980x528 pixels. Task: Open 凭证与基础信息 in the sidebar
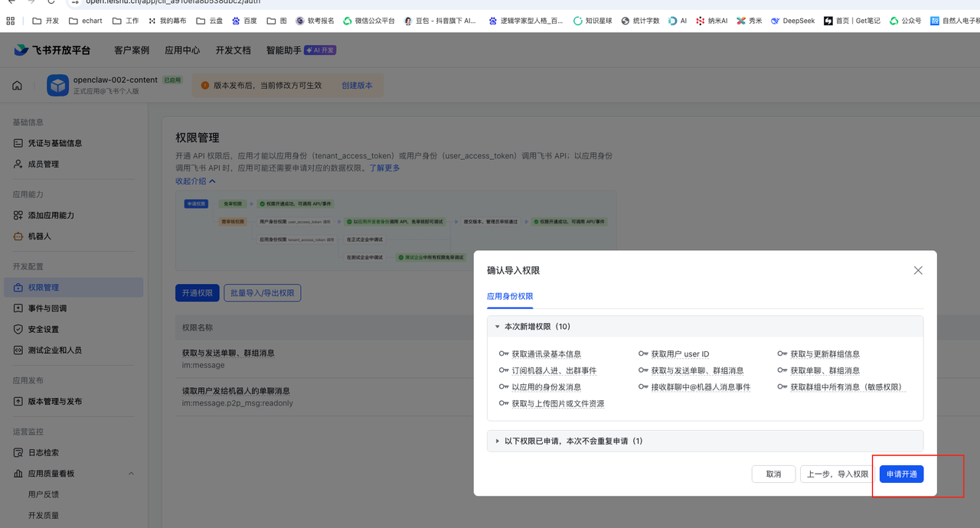pyautogui.click(x=54, y=143)
